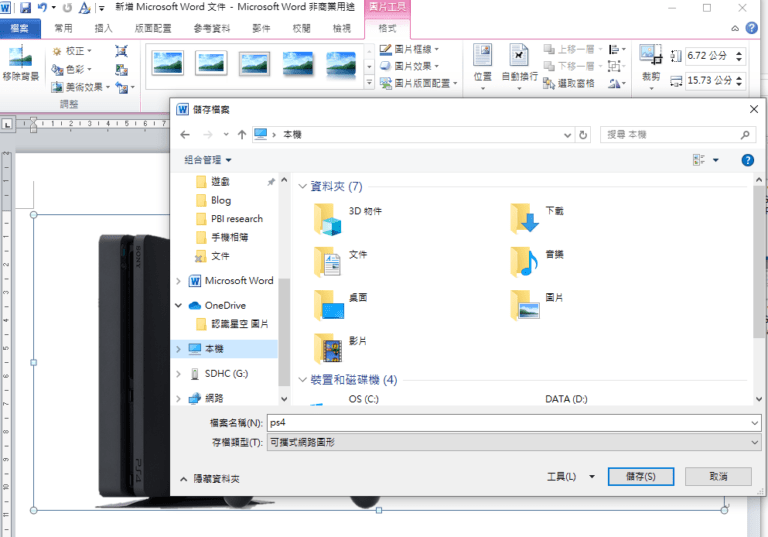Open the save type (存檔類型) dropdown
Screen dimensions: 768x537
754,442
